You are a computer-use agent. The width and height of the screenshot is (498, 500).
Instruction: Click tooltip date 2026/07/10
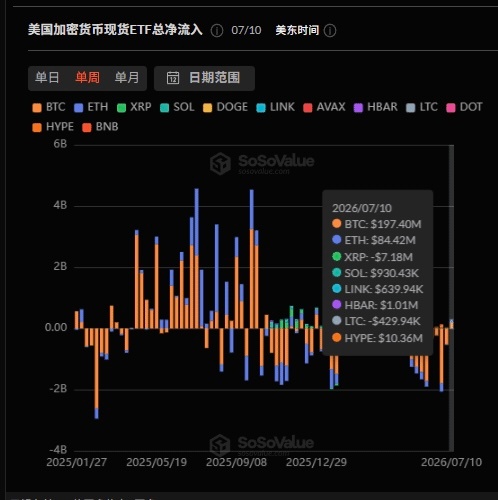tap(362, 208)
